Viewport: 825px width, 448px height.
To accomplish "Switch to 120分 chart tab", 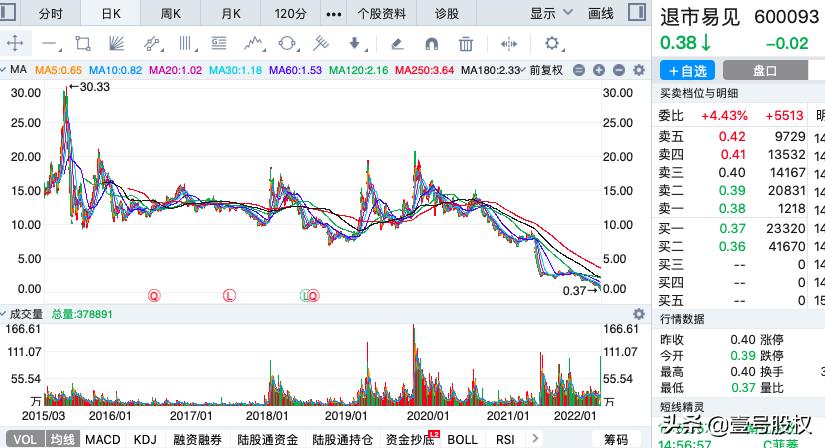I will click(290, 14).
